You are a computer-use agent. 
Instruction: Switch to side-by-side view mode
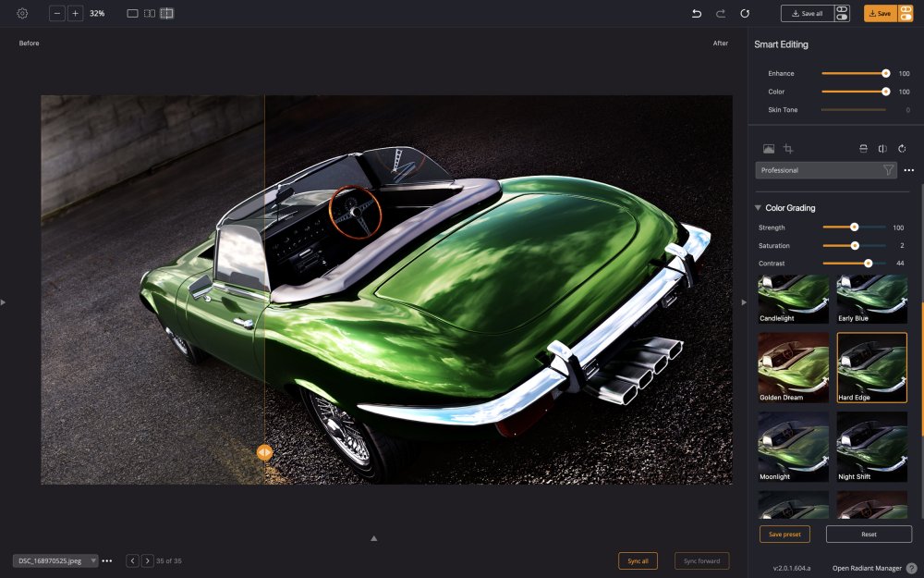click(x=150, y=13)
